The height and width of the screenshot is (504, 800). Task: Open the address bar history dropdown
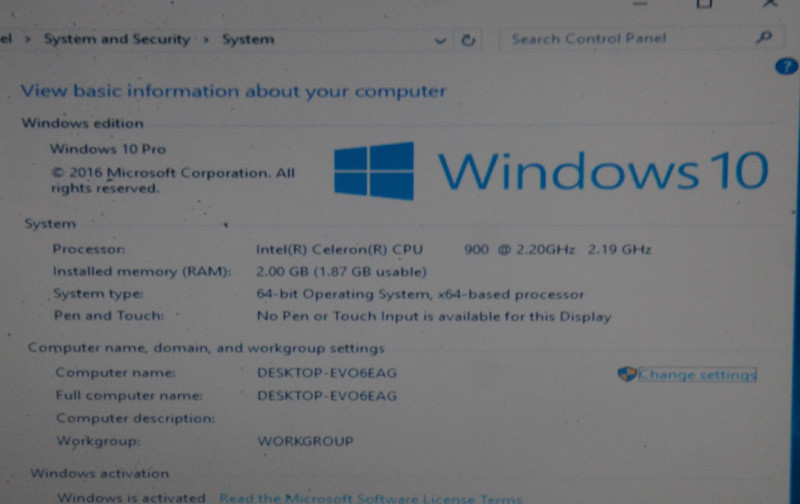[440, 41]
